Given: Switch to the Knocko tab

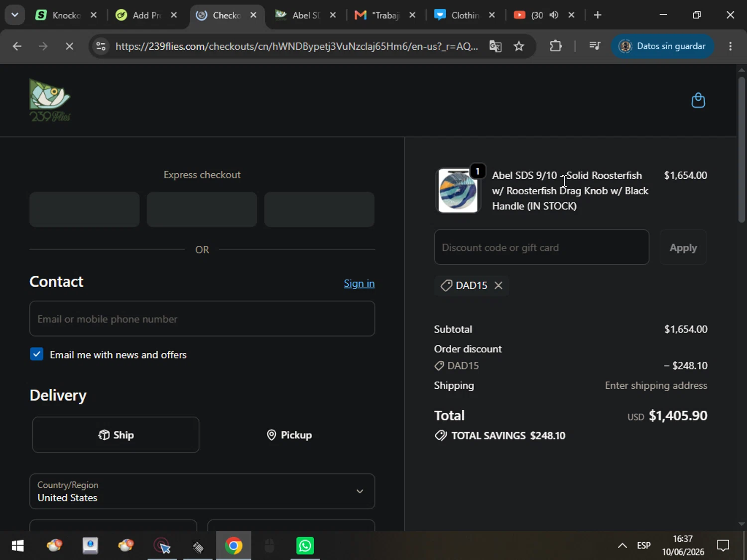Looking at the screenshot, I should 66,15.
